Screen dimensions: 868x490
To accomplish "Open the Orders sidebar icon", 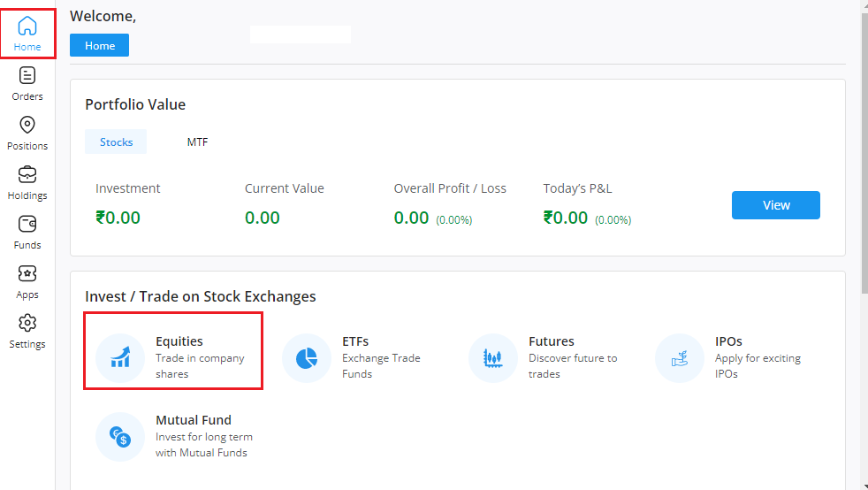I will point(27,76).
